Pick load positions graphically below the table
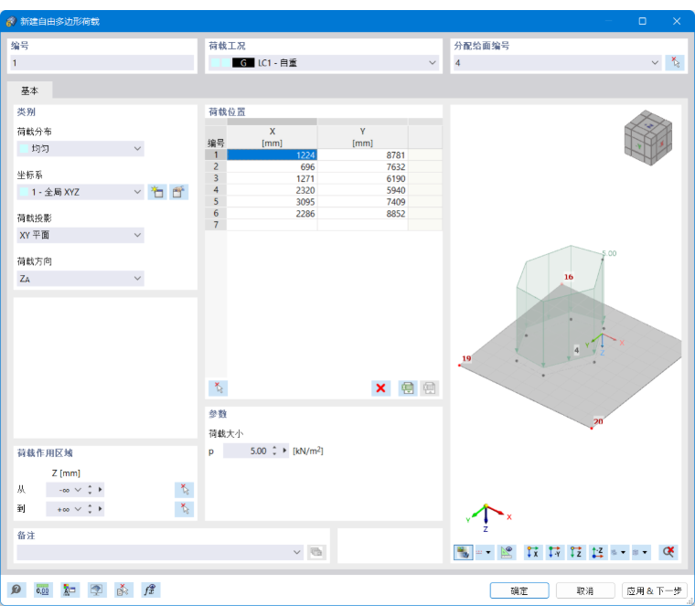The image size is (695, 616). click(x=218, y=388)
